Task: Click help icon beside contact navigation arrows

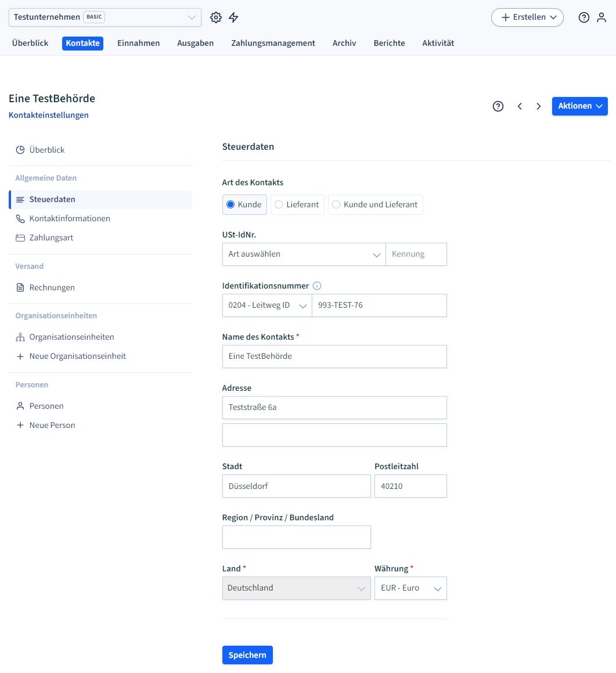Action: [498, 106]
